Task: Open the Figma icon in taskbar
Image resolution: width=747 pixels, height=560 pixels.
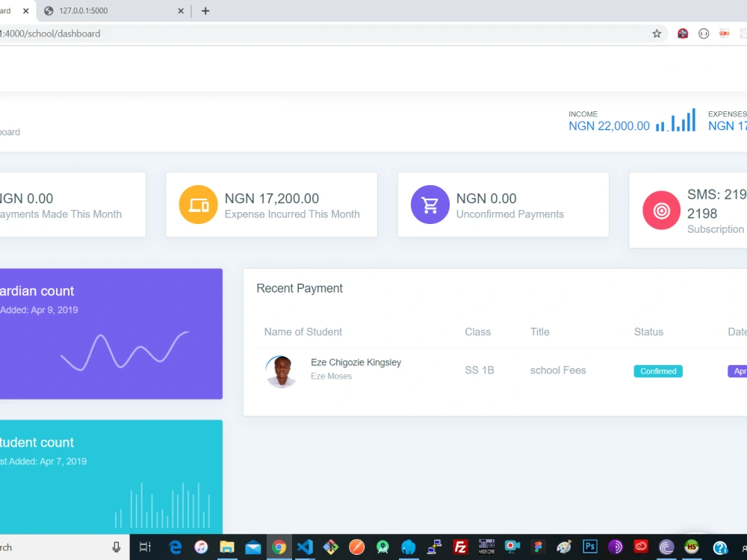Action: (x=538, y=547)
